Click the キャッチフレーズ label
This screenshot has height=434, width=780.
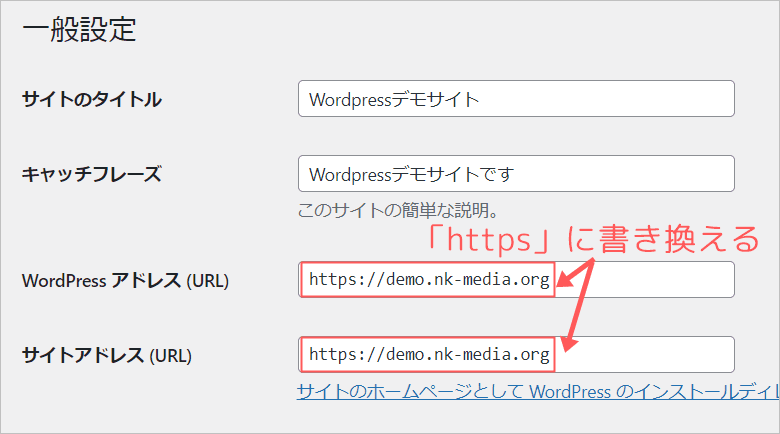click(x=91, y=174)
